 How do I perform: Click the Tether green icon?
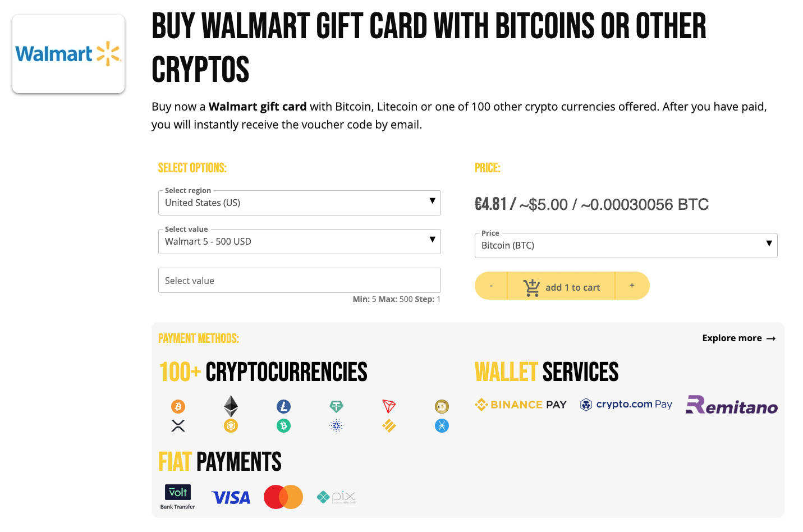coord(336,406)
